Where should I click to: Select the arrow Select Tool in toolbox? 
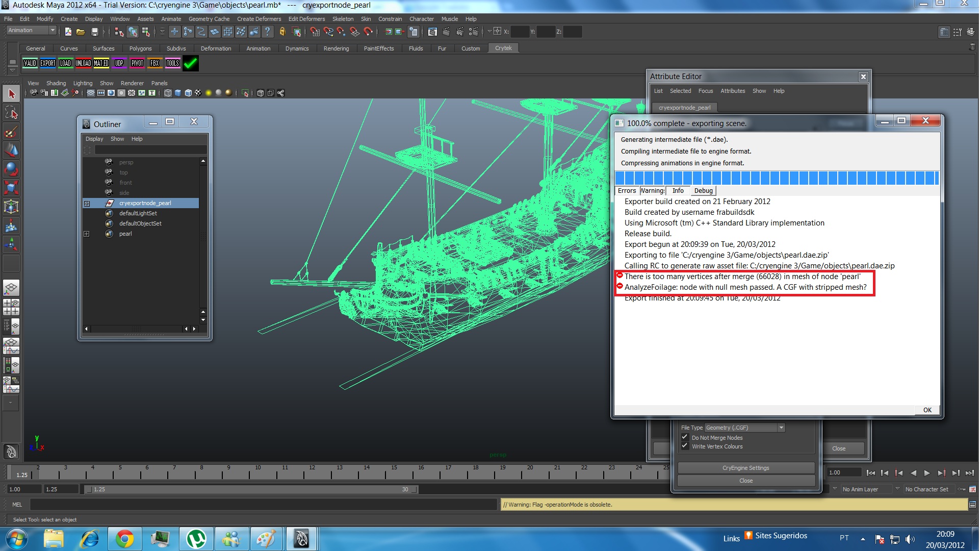coord(11,94)
